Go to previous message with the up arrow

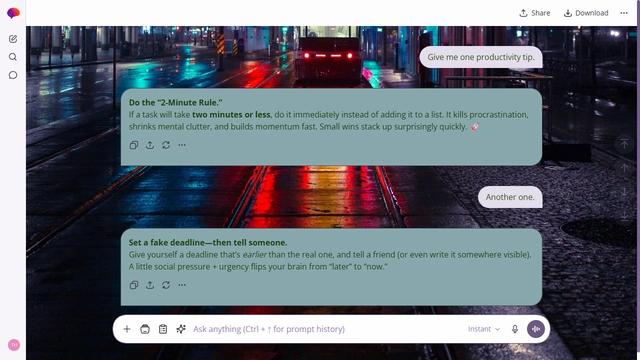point(624,168)
